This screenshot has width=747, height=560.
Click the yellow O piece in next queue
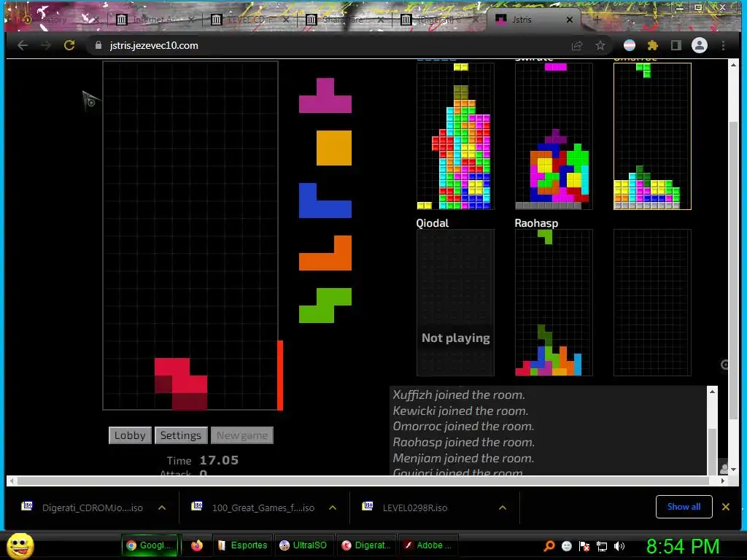pyautogui.click(x=334, y=148)
